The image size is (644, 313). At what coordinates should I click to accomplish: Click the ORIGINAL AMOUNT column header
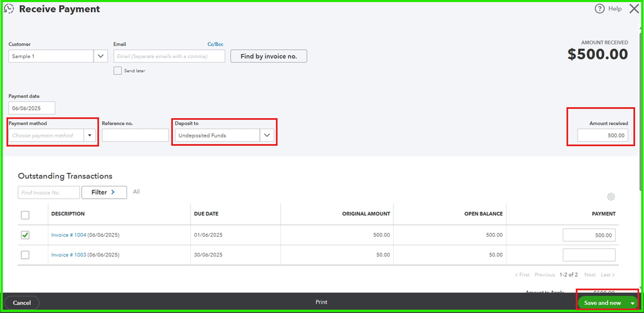366,214
